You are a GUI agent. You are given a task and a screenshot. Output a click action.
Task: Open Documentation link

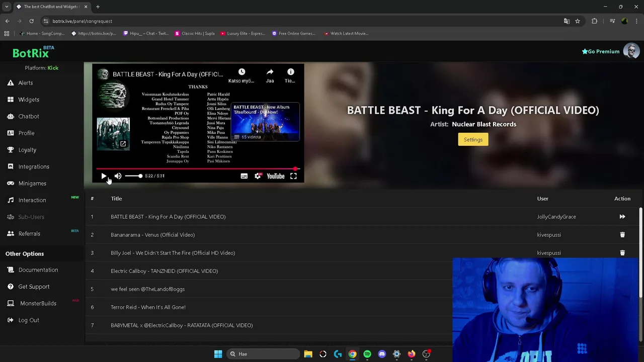coord(38,270)
